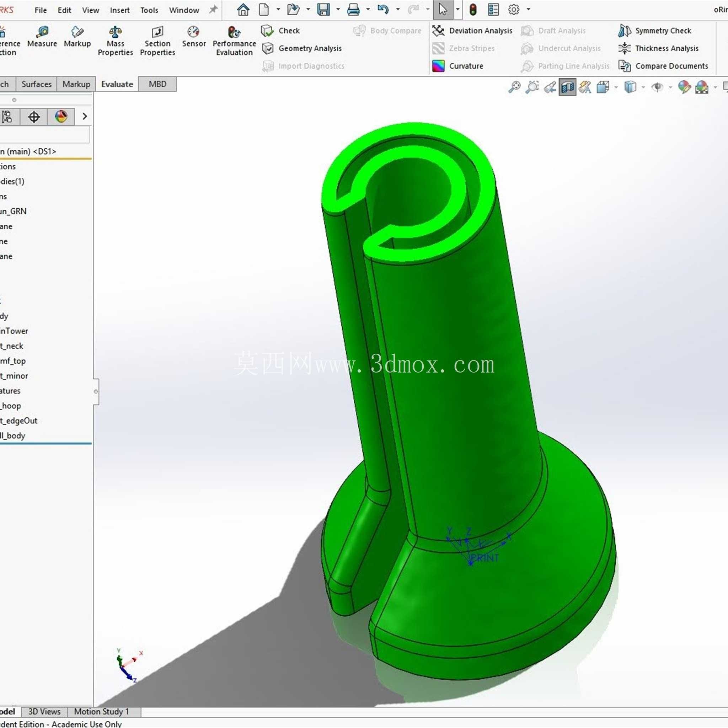The width and height of the screenshot is (728, 728).
Task: Add a Sensor
Action: (x=194, y=37)
